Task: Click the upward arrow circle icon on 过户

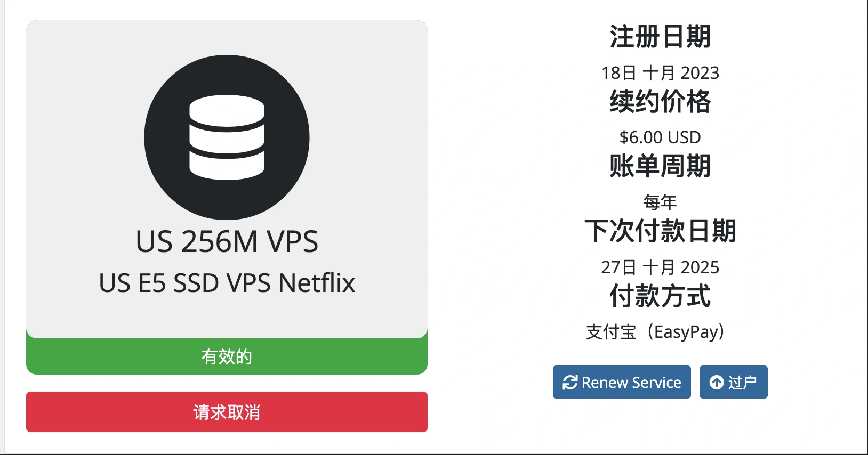Action: tap(717, 383)
